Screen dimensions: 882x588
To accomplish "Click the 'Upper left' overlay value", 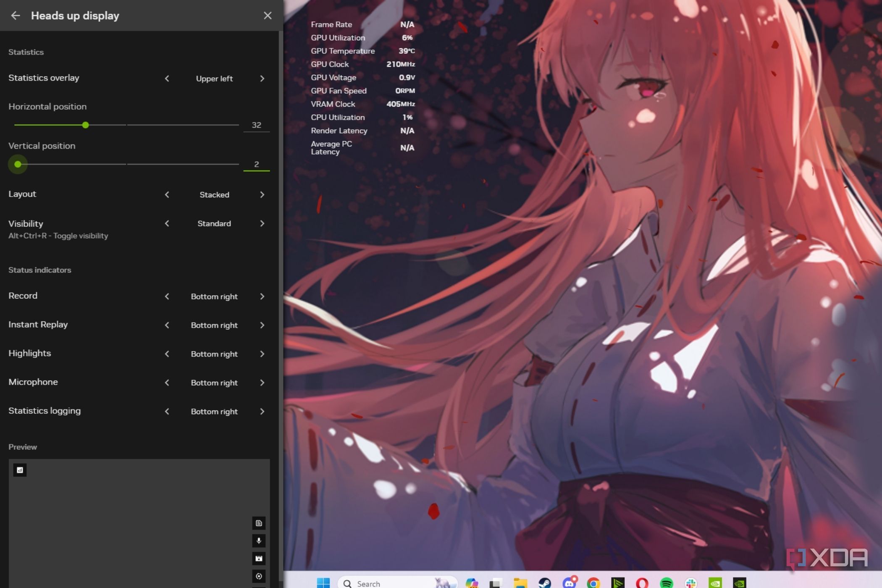I will pos(214,79).
